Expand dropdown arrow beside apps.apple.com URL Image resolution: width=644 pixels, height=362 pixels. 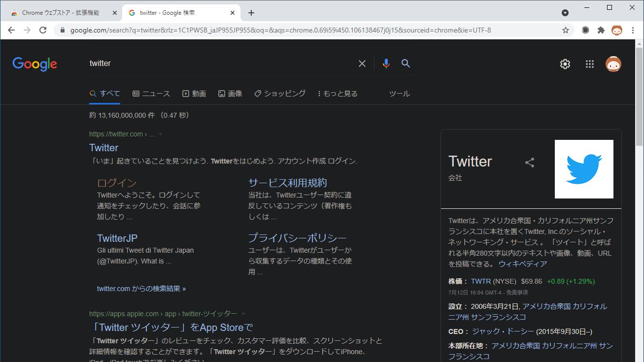243,314
